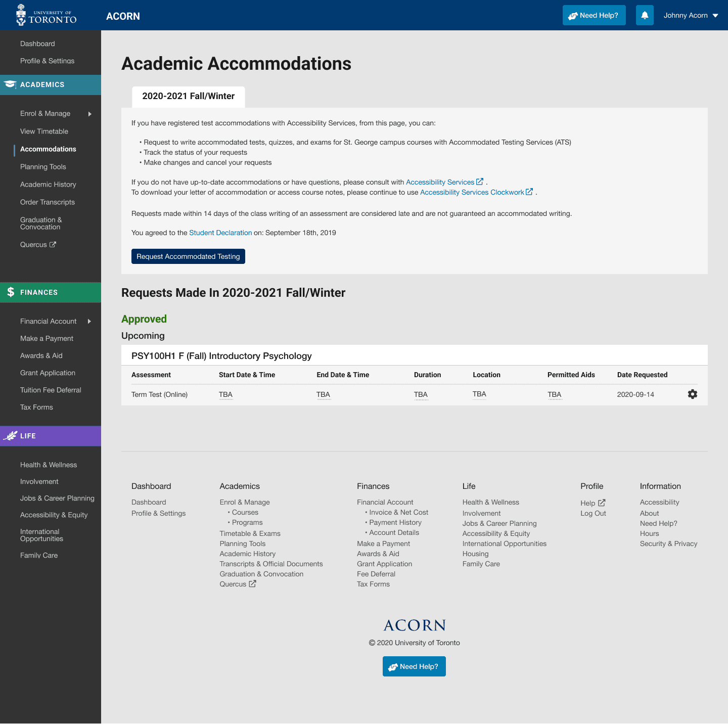Click the Location TBA value
Screen dimensions: 728x724
(x=479, y=394)
